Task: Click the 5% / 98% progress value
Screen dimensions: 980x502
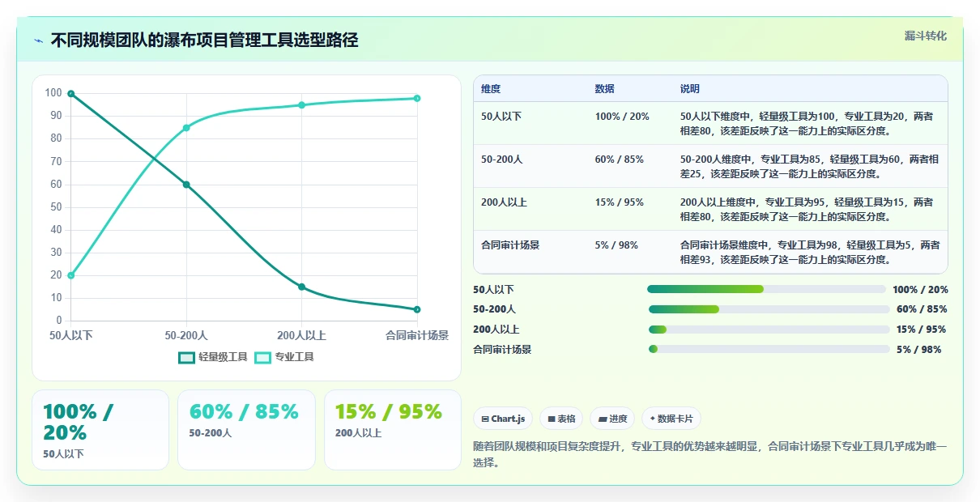Action: tap(918, 350)
